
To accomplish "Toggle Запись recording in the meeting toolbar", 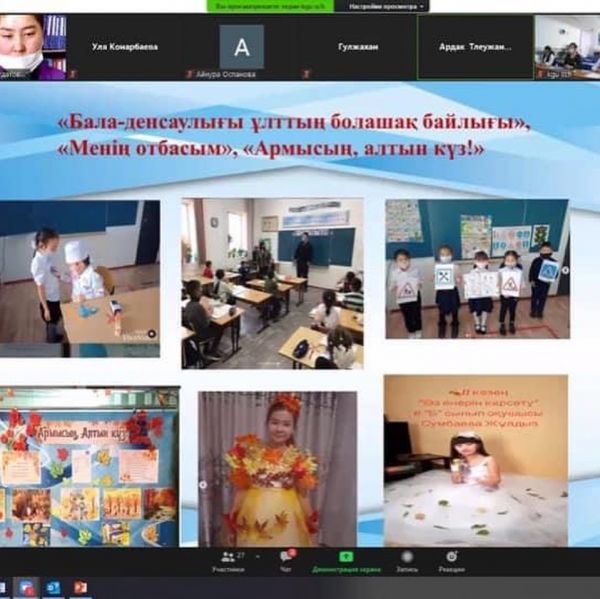I will click(407, 557).
